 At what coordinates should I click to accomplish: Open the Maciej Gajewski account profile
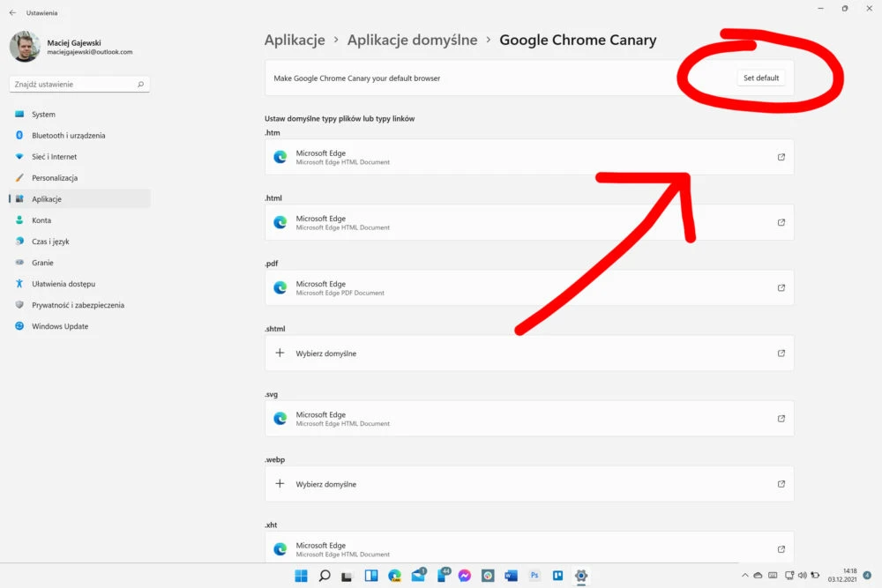coord(71,47)
